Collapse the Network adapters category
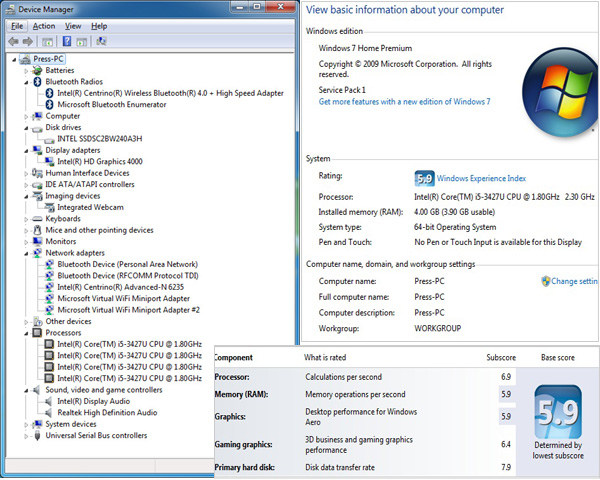This screenshot has width=600, height=480. pos(26,253)
